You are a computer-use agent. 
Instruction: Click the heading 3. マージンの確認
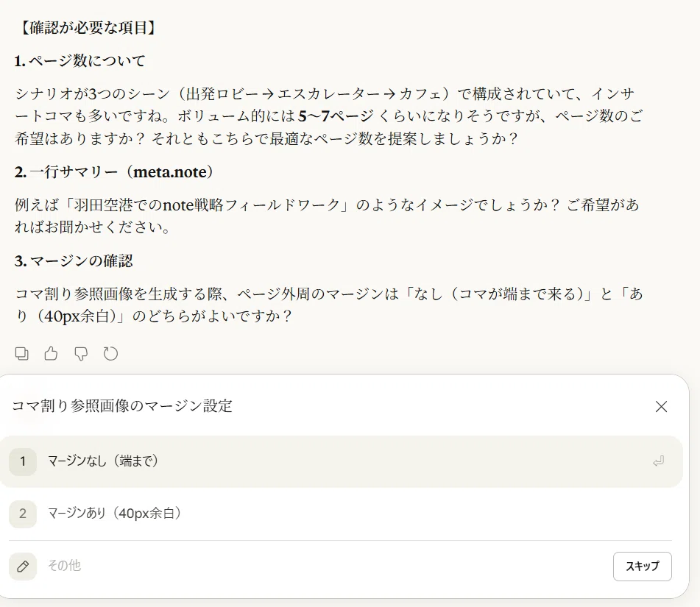click(x=73, y=260)
